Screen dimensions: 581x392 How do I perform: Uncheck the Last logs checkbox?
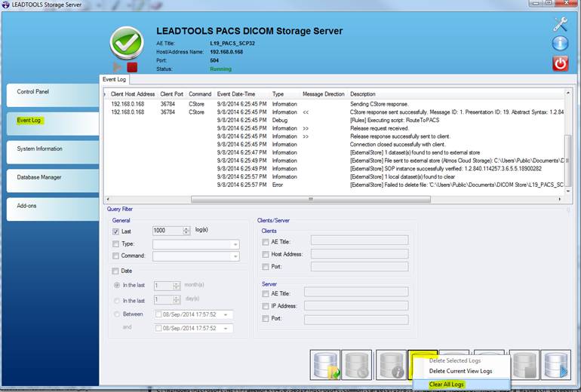pos(116,231)
